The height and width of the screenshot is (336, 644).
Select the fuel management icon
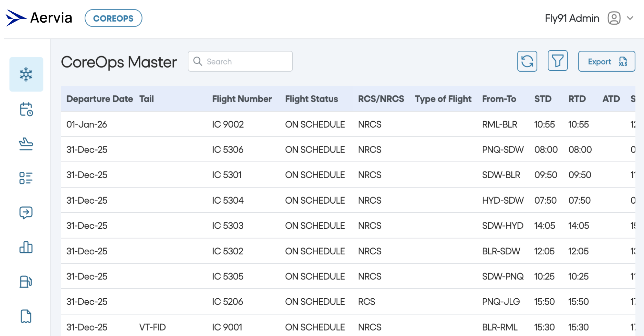coord(26,282)
